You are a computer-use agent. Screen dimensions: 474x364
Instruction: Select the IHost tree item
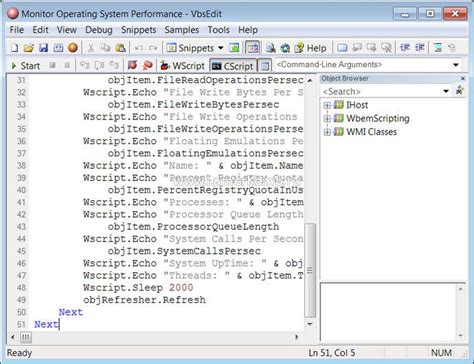coord(357,105)
